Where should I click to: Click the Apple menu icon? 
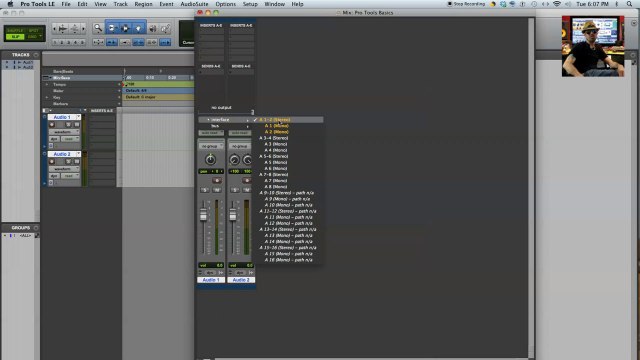(x=10, y=4)
